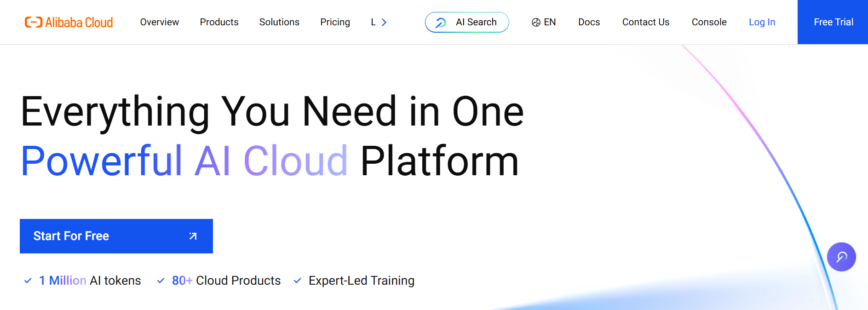This screenshot has height=310, width=868.
Task: Open the Solutions menu
Action: [279, 22]
